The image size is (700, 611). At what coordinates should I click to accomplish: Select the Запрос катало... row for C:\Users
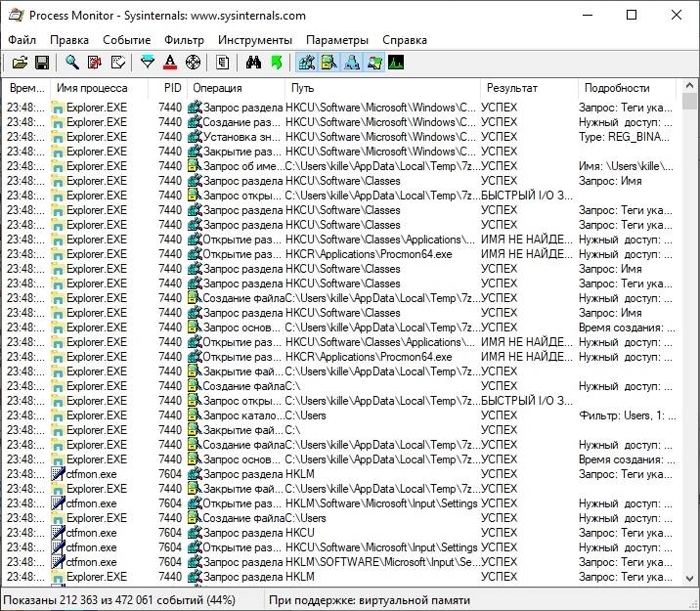(x=343, y=415)
